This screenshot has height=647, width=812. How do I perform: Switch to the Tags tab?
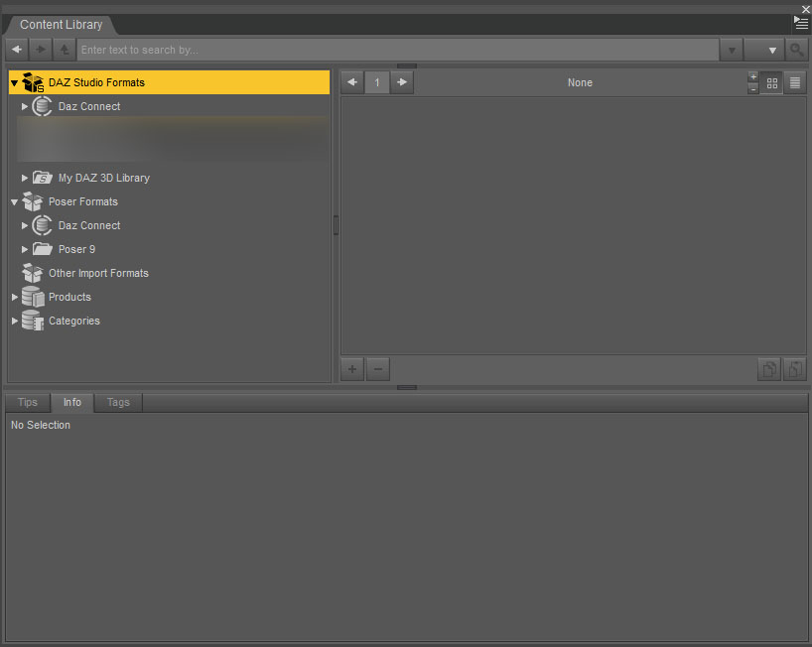[x=118, y=402]
